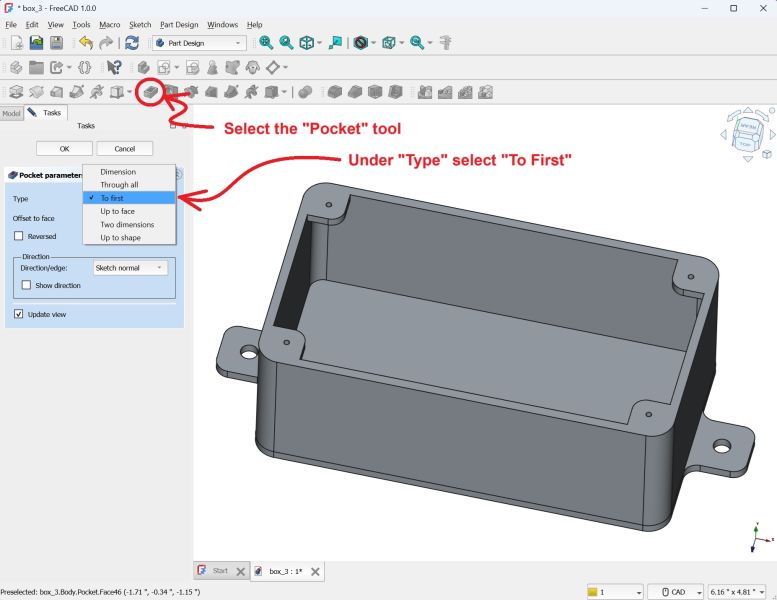Click the Cancel button
The height and width of the screenshot is (600, 777).
pos(124,148)
